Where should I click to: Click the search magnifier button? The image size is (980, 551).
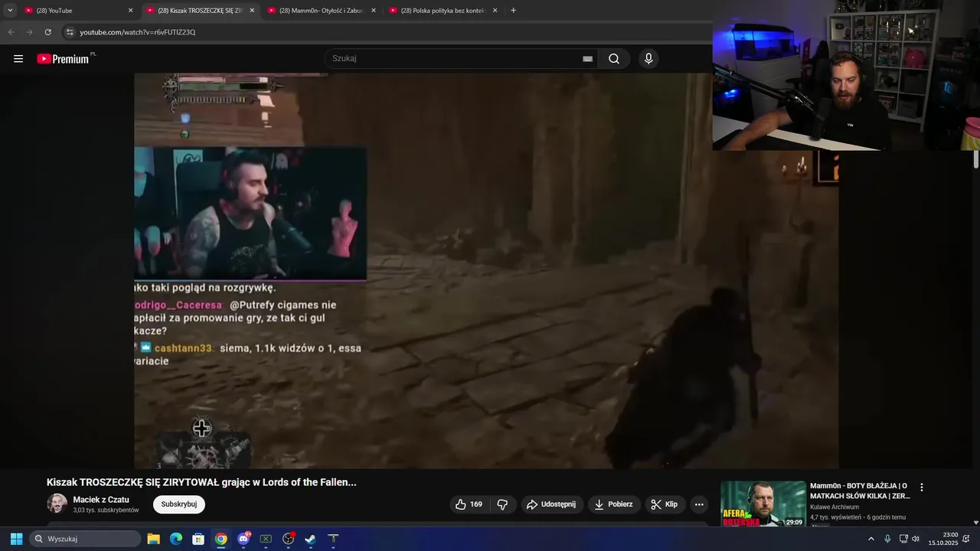coord(614,59)
